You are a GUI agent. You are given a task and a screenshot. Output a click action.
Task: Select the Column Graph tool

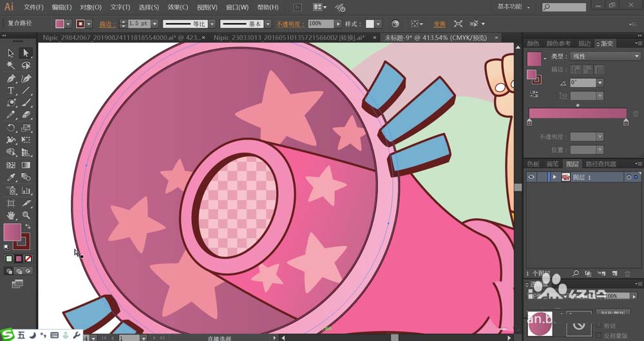26,190
